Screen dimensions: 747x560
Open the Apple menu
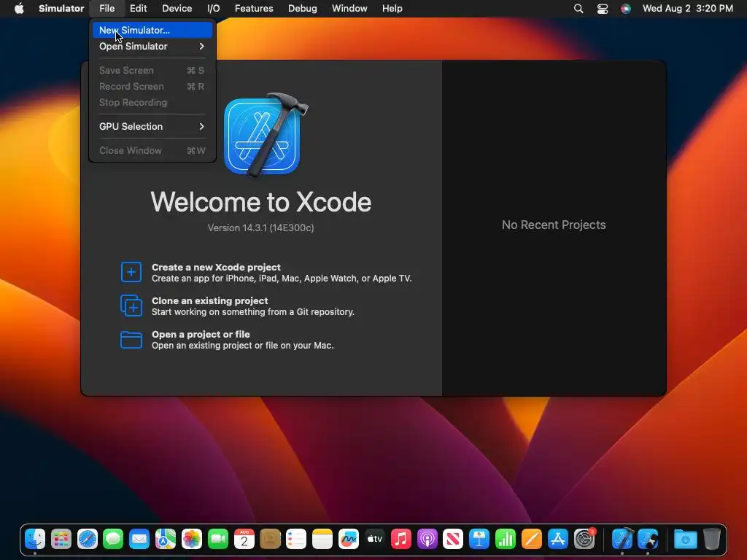point(19,9)
